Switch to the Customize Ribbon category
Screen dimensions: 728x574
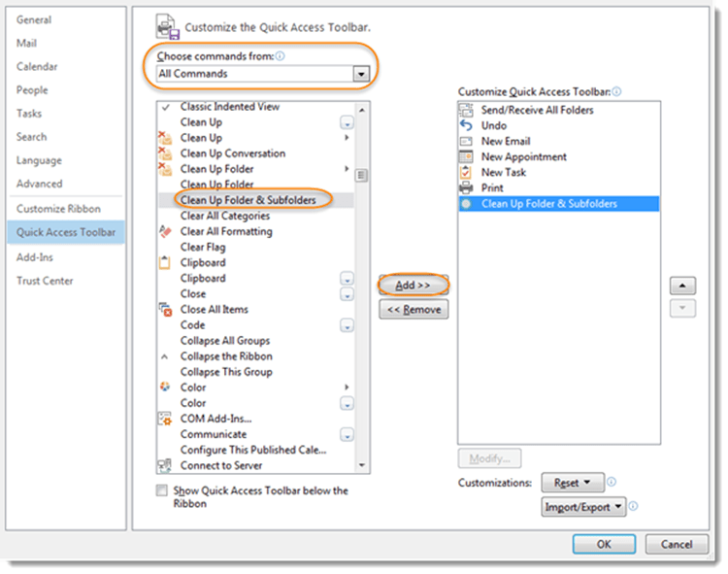(x=58, y=209)
